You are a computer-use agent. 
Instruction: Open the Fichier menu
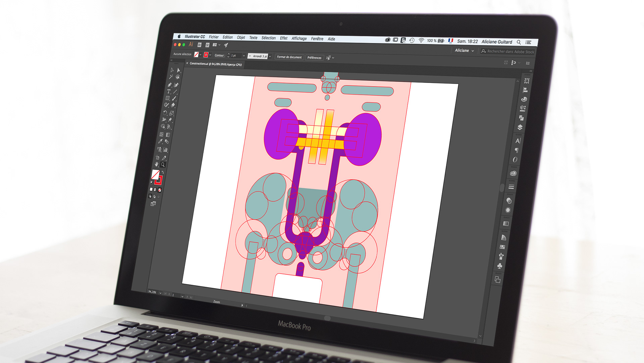click(x=214, y=37)
